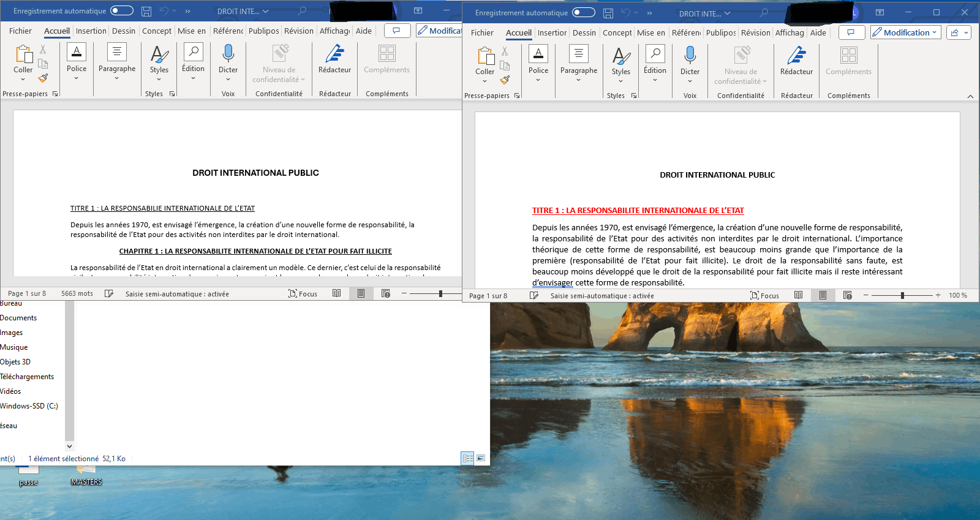This screenshot has width=980, height=520.
Task: Click comments button in right Word window
Action: click(x=851, y=32)
